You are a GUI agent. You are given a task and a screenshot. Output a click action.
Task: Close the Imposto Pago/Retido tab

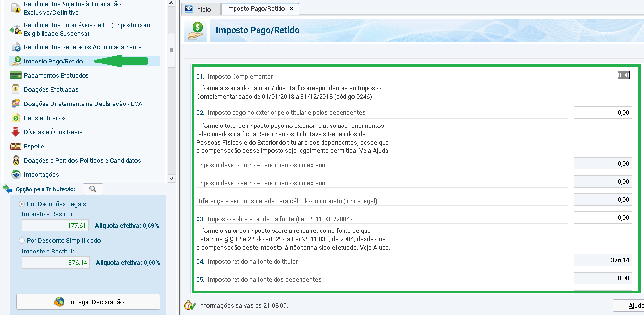(x=292, y=9)
